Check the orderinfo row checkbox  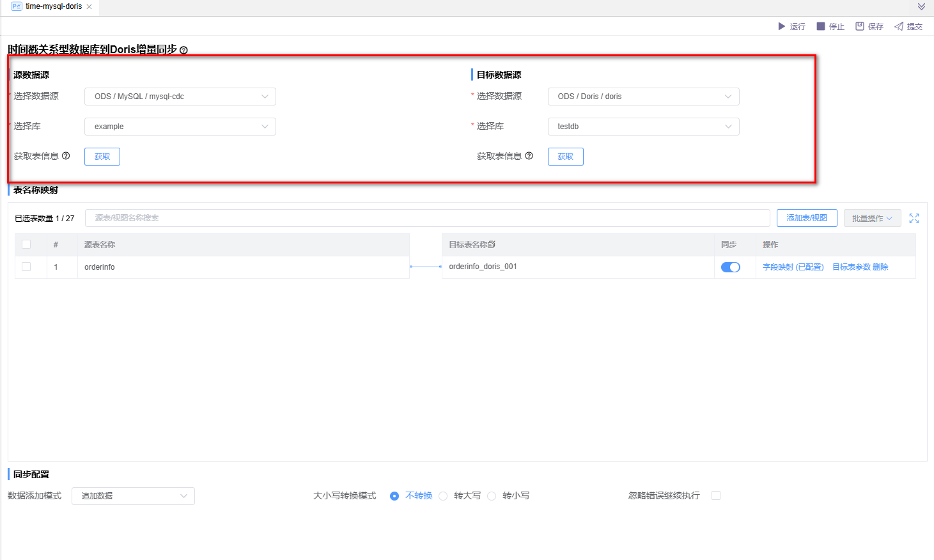(26, 267)
